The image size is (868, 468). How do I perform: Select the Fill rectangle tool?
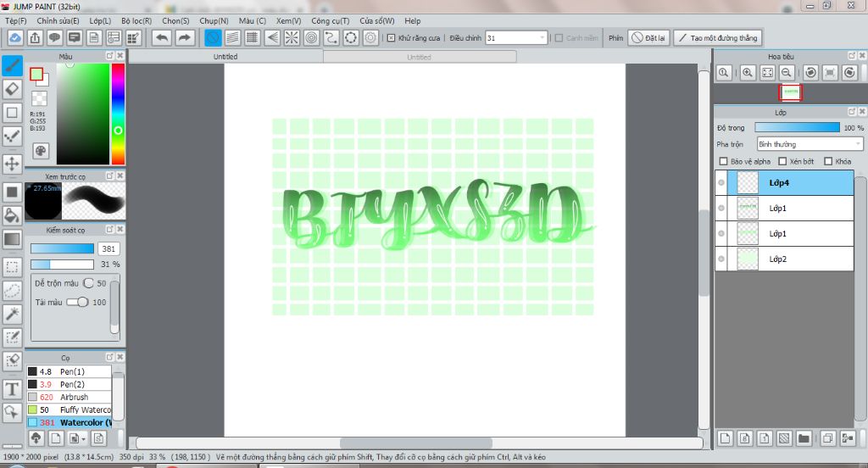coord(12,192)
